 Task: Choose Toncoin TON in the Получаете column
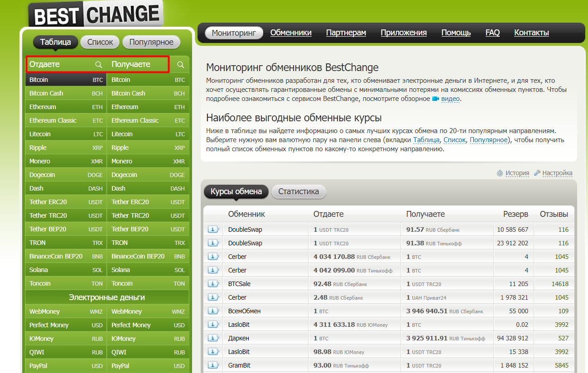pyautogui.click(x=148, y=283)
